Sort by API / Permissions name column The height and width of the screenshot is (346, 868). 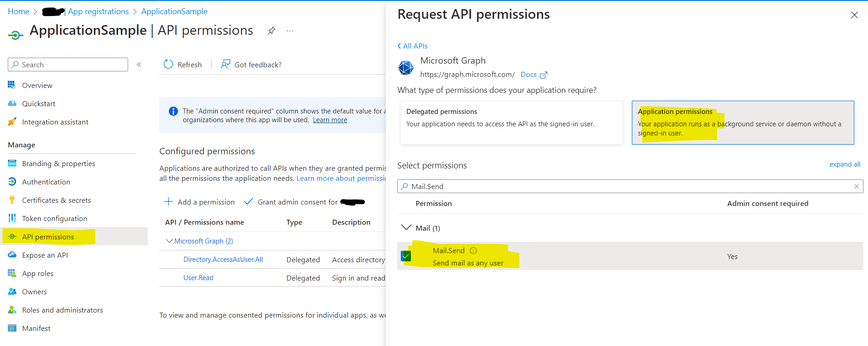pos(205,222)
